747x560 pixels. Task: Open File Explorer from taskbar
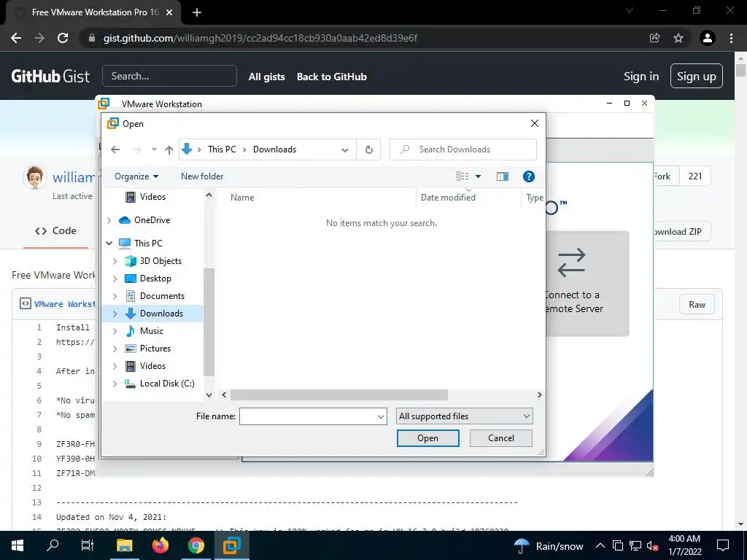coord(124,545)
